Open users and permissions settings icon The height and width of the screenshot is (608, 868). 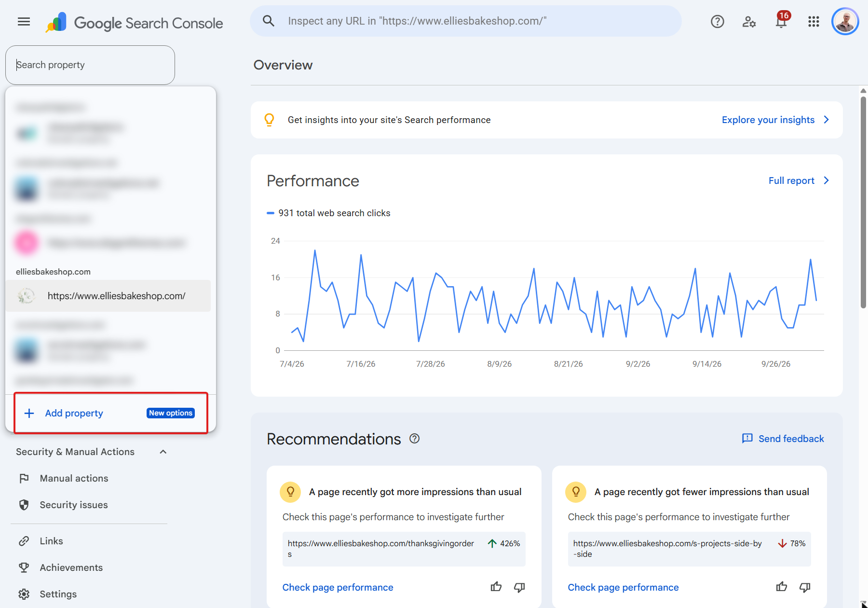point(749,21)
